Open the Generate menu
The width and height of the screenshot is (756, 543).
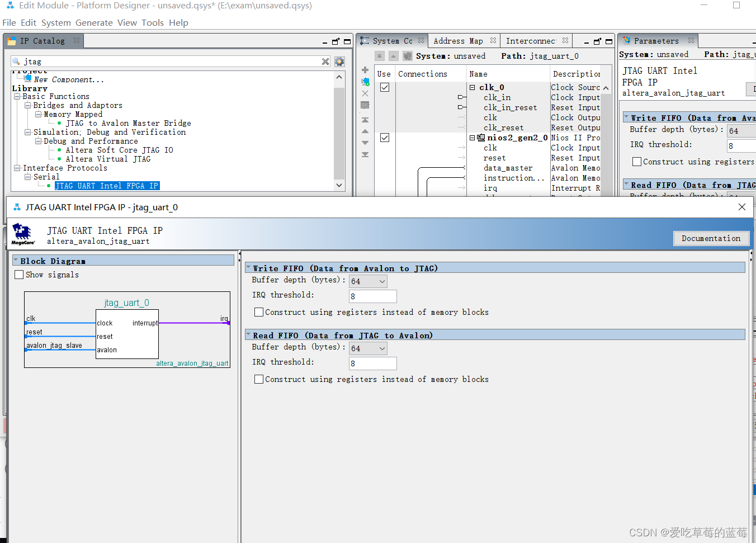tap(94, 23)
